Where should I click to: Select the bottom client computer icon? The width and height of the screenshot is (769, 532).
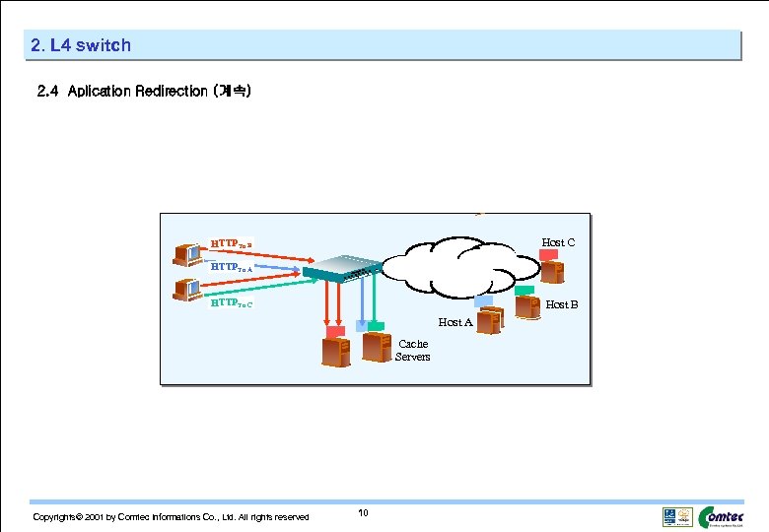coord(187,289)
